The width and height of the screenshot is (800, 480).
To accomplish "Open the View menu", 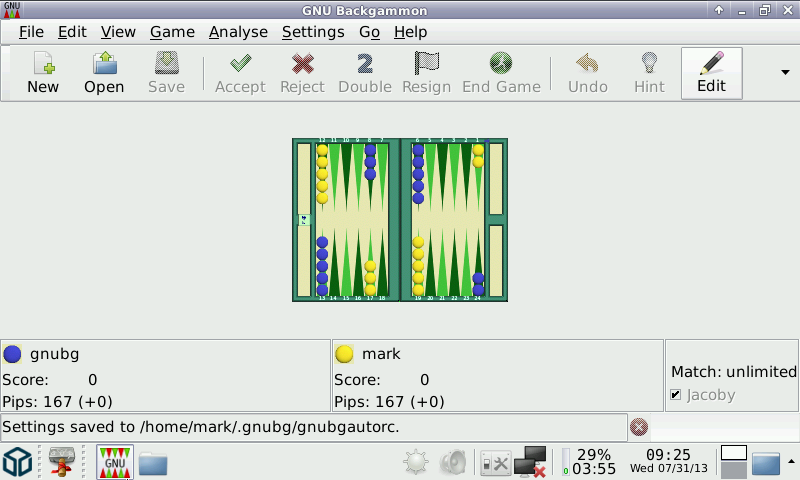I will (x=118, y=32).
